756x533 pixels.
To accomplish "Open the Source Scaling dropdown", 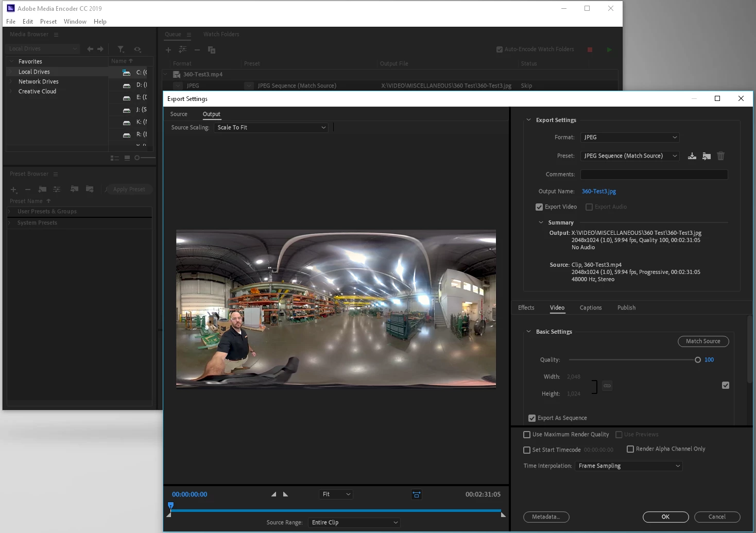I will click(x=271, y=128).
